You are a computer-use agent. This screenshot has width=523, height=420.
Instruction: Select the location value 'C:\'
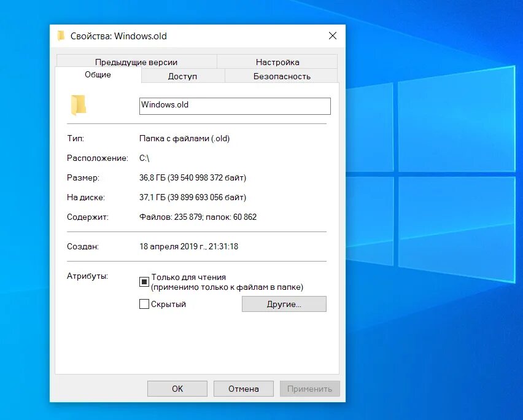[144, 158]
